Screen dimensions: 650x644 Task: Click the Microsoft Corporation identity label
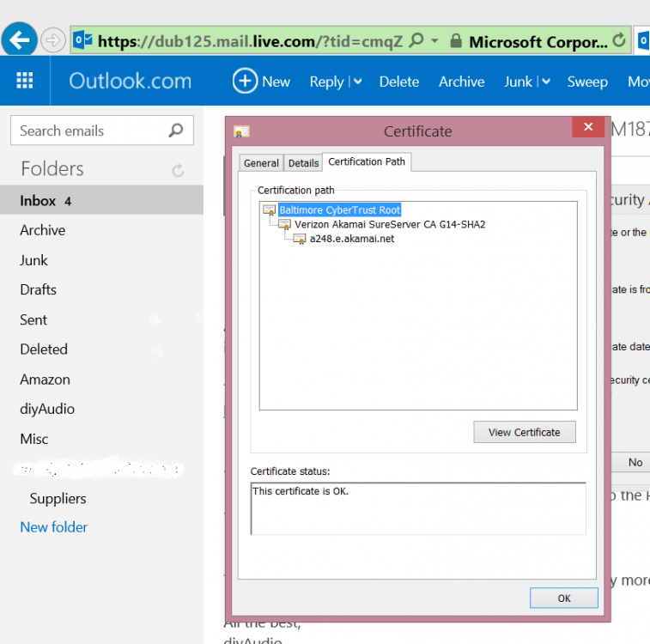click(538, 42)
